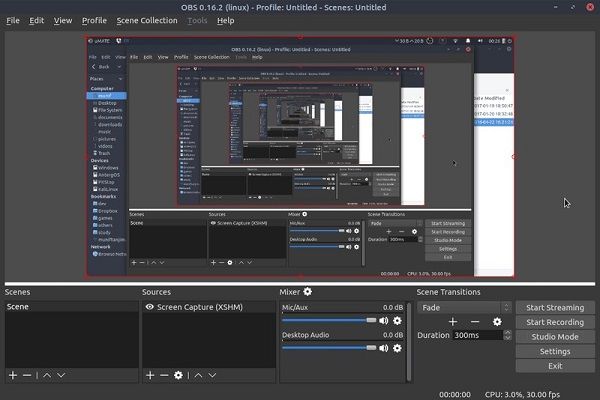Add a new source with plus icon
Viewport: 600px width, 400px height.
pos(150,376)
